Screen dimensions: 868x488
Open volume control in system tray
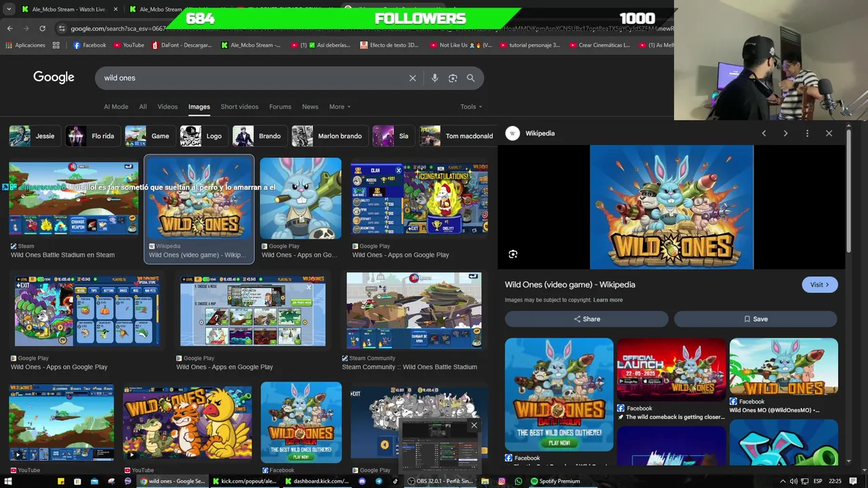click(x=793, y=481)
